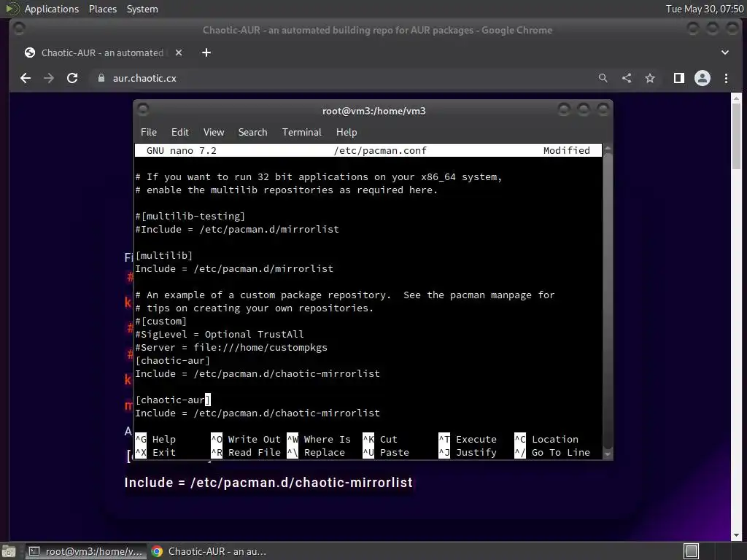The height and width of the screenshot is (560, 747).
Task: Open Chrome side panel icon
Action: (x=679, y=78)
